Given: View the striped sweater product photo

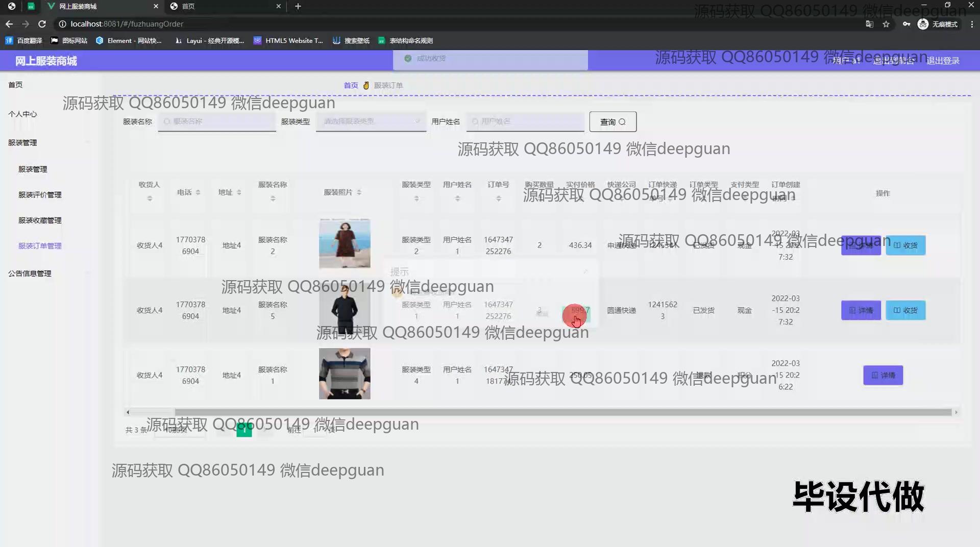Looking at the screenshot, I should [345, 374].
